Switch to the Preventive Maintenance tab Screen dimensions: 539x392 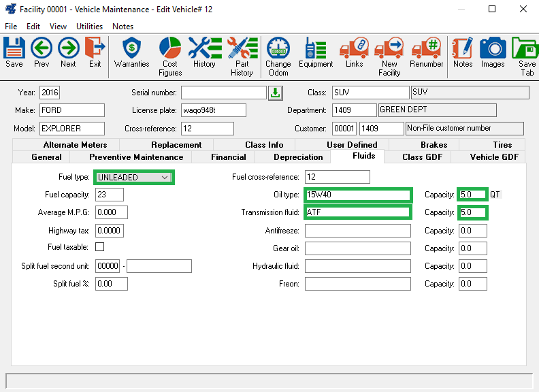[x=136, y=157]
